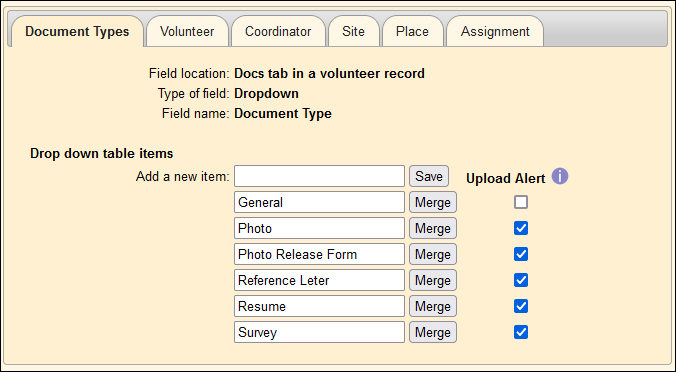The width and height of the screenshot is (676, 372).
Task: Toggle Upload Alert checkbox for Survey
Action: [x=521, y=332]
